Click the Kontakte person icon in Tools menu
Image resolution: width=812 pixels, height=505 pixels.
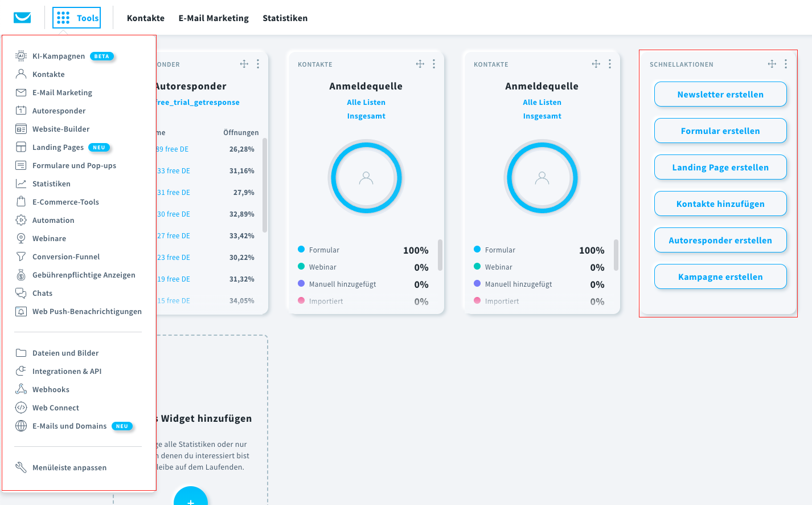click(21, 74)
